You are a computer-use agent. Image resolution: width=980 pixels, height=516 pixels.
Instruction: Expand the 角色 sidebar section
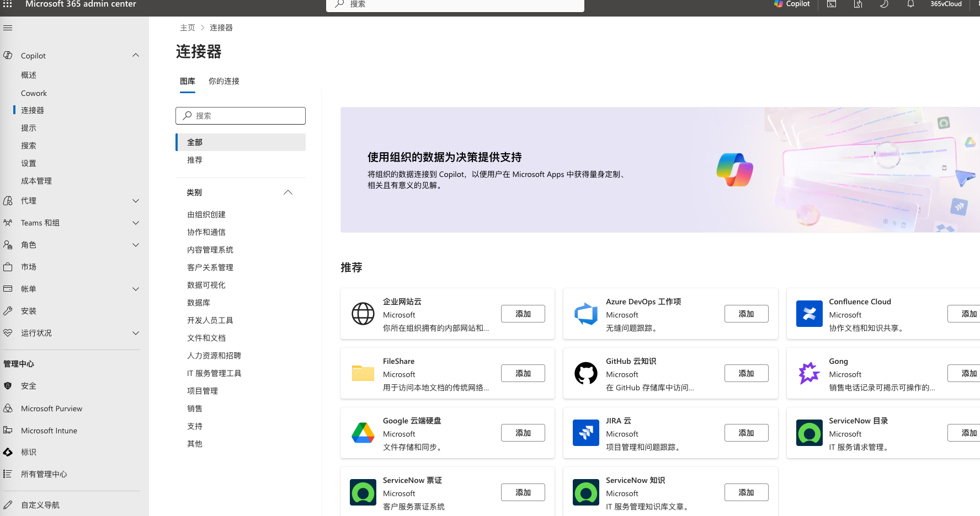(136, 245)
